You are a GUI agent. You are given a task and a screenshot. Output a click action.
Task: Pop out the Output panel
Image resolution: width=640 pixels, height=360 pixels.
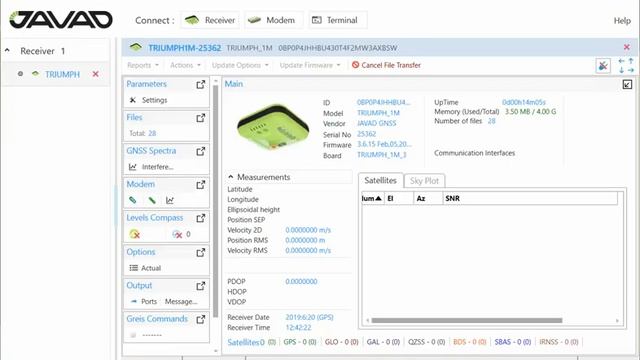pos(200,286)
